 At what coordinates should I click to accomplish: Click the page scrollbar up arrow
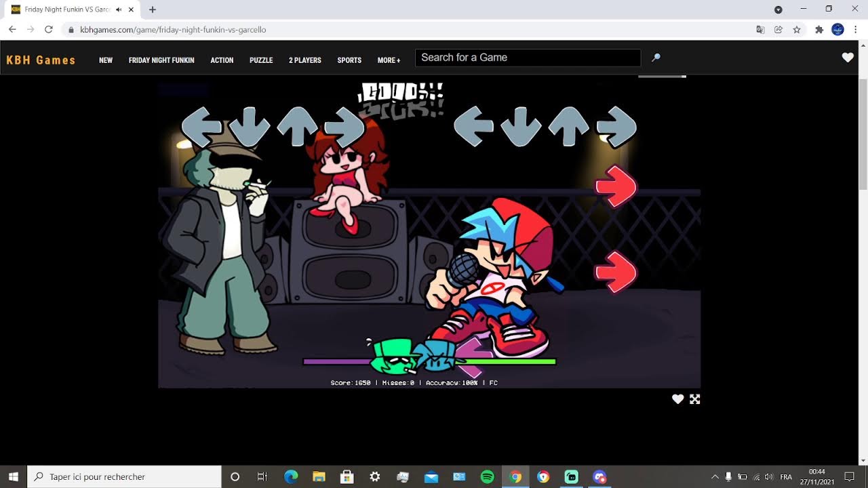863,44
